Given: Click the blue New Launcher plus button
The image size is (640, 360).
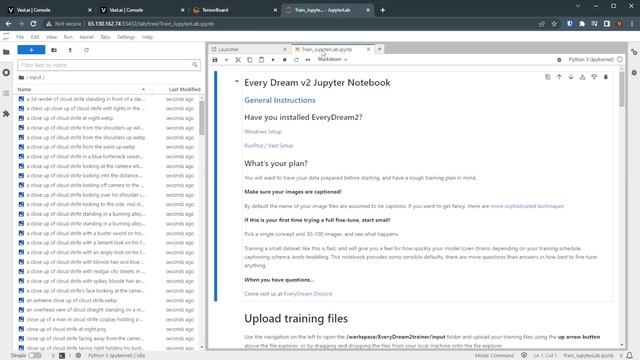Looking at the screenshot, I should click(x=31, y=50).
